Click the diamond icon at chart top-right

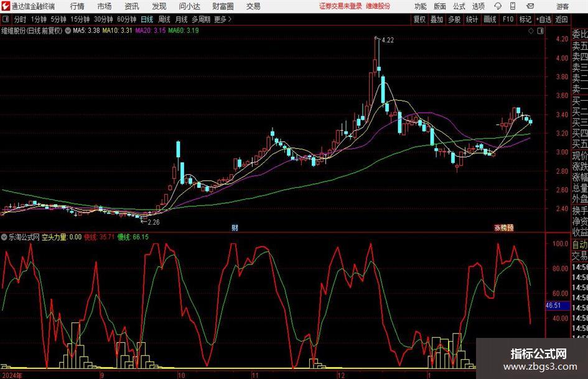[x=531, y=31]
